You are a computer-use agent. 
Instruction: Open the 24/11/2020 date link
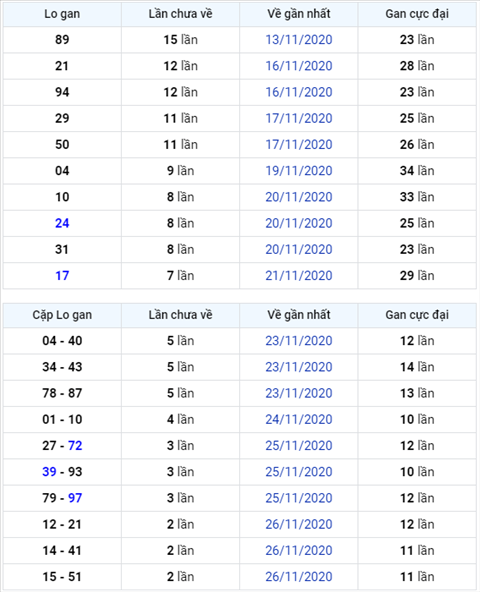[299, 419]
